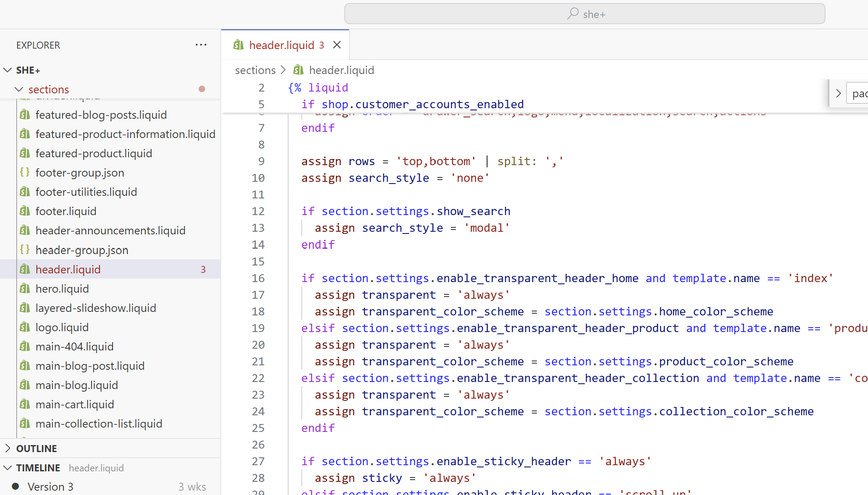Open logo.liquid from the file tree

[62, 327]
